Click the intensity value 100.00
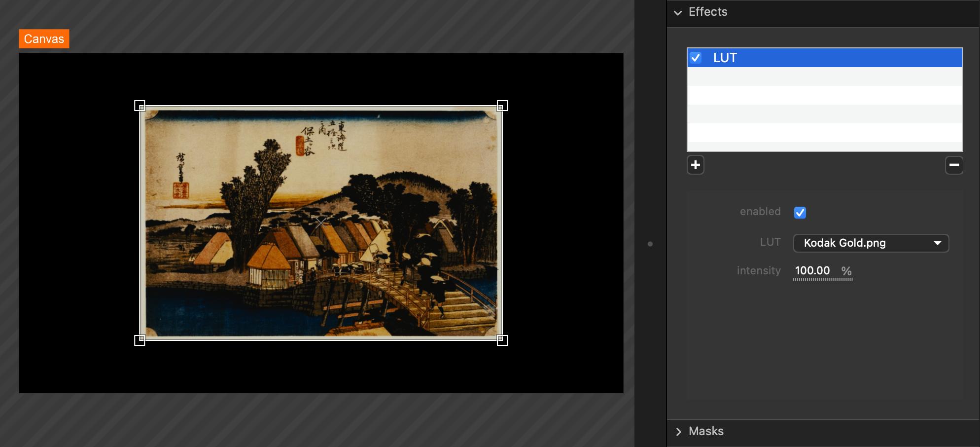Screen dimensions: 980x447 tap(812, 271)
